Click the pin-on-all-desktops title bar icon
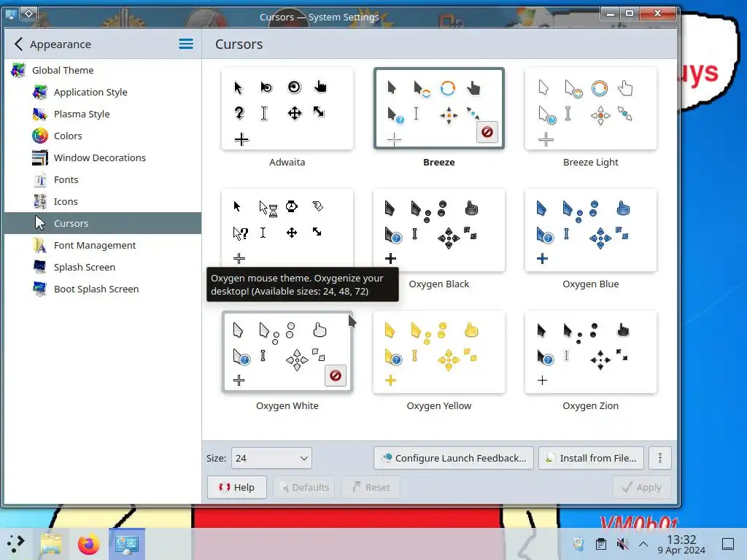The height and width of the screenshot is (560, 747). click(28, 13)
